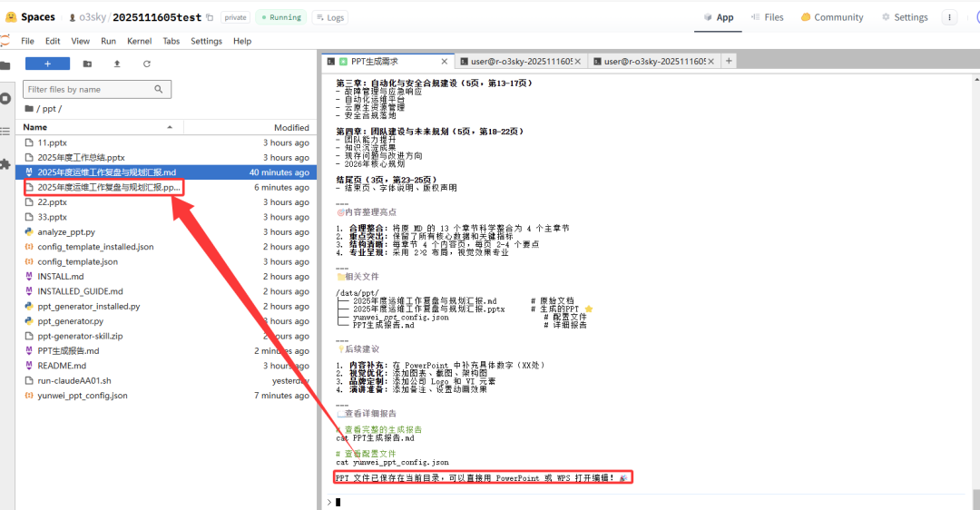The width and height of the screenshot is (980, 510).
Task: Select config_template.json file
Action: 166,262
